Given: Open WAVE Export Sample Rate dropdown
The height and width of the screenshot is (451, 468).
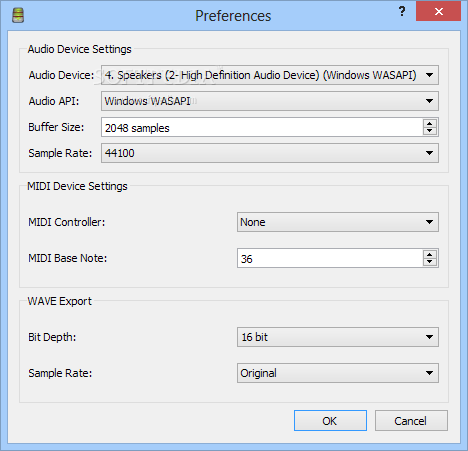Looking at the screenshot, I should [x=338, y=373].
